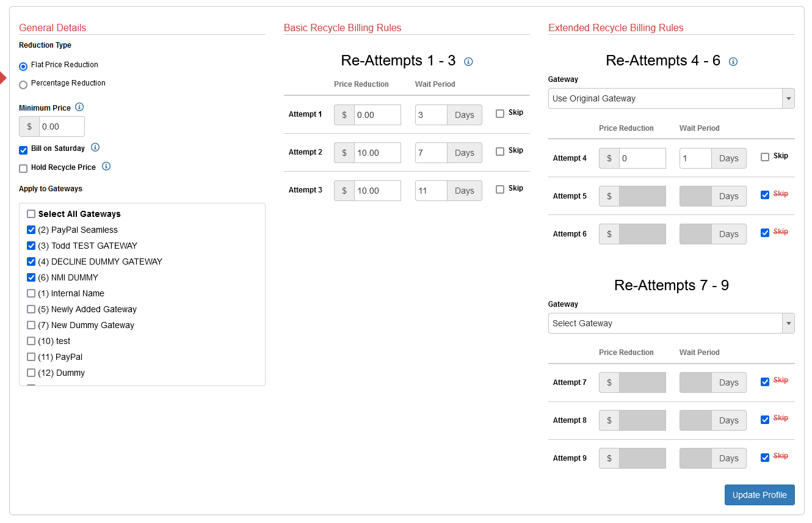Image resolution: width=812 pixels, height=523 pixels.
Task: Click the Update Profile button
Action: 759,495
